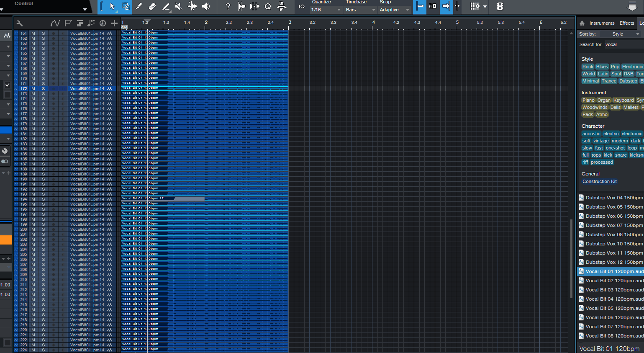Click bar 3 on the timeline ruler
Viewport: 644px width, 353px height.
click(x=290, y=23)
